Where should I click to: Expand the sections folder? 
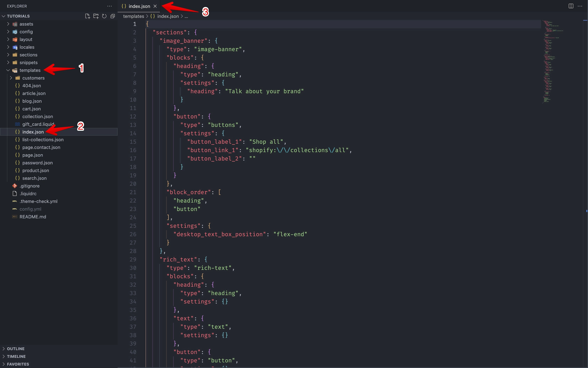[x=8, y=55]
